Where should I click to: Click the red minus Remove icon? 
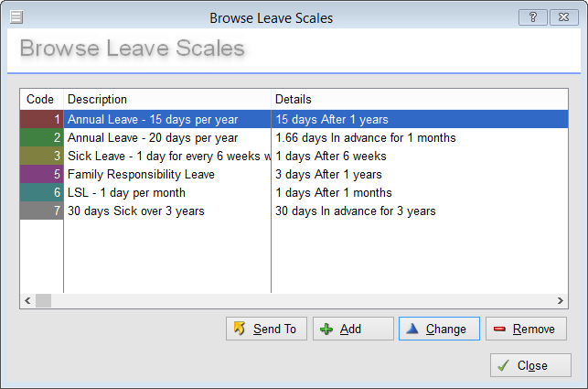(x=499, y=329)
